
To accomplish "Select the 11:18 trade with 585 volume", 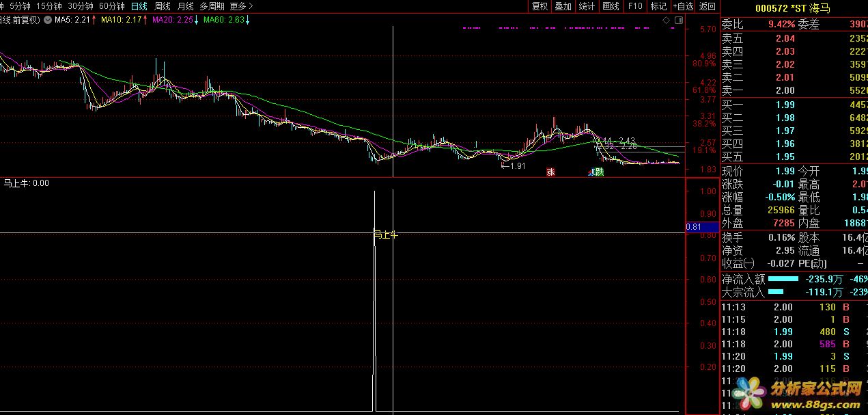I will coord(794,344).
